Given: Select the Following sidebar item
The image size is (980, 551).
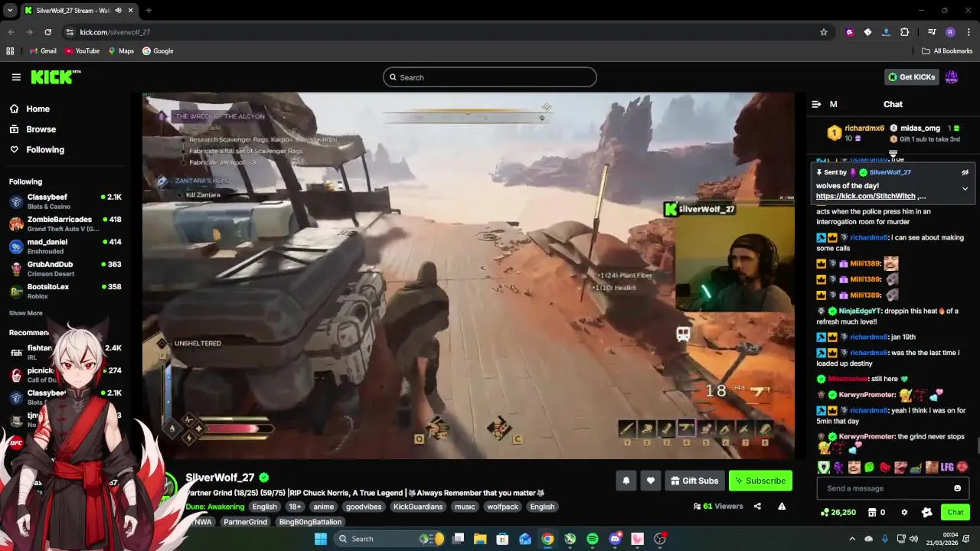Looking at the screenshot, I should coord(37,150).
